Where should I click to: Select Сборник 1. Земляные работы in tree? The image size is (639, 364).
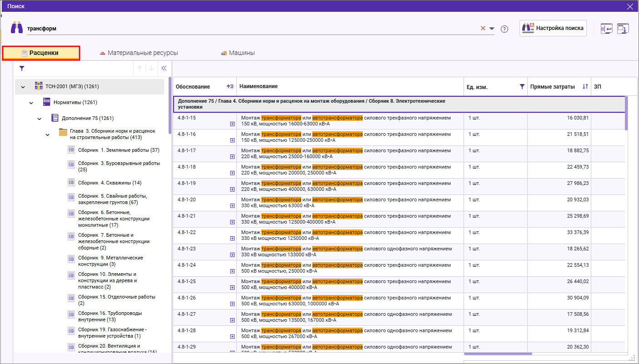point(118,150)
